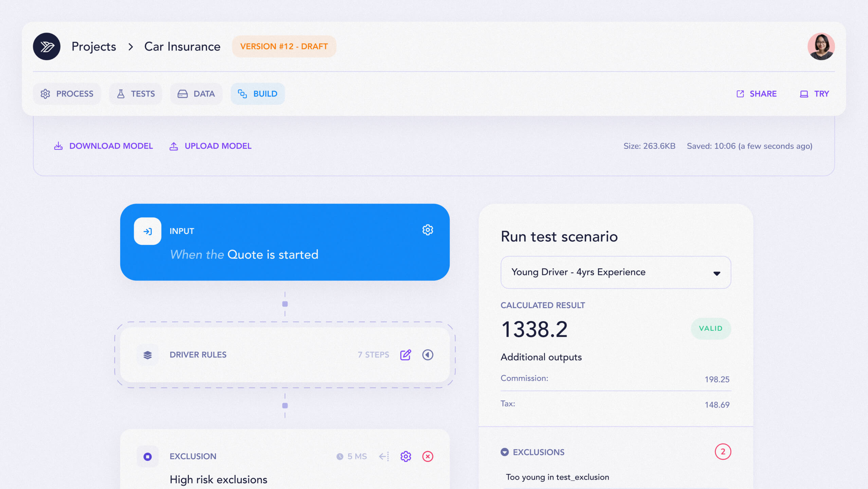Open Exclusion step settings gear
The height and width of the screenshot is (489, 868).
coord(405,456)
